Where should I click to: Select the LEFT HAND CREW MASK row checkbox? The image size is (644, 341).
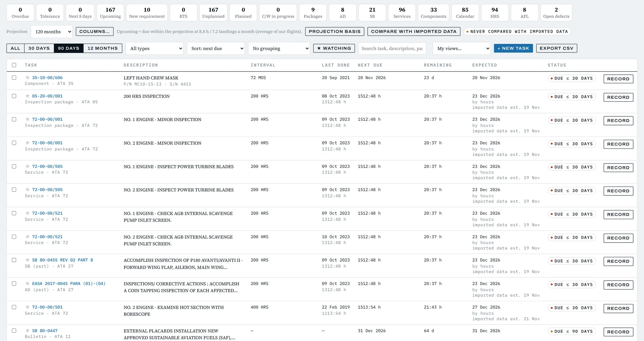pyautogui.click(x=14, y=78)
